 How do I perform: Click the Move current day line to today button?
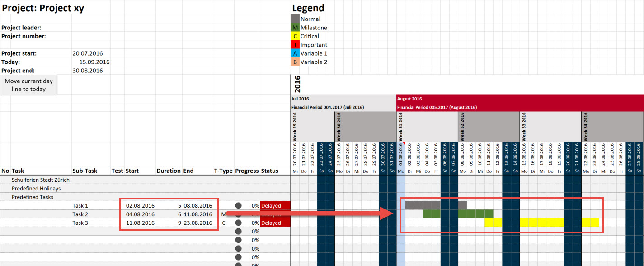pos(29,85)
